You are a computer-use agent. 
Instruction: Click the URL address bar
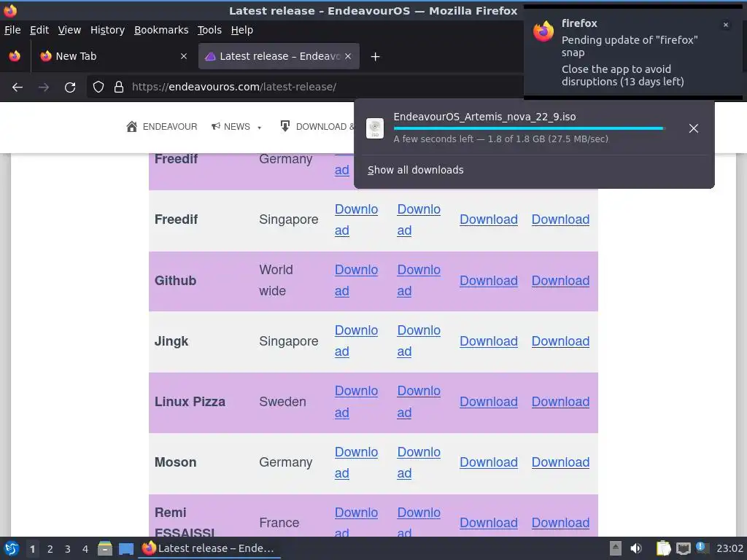click(x=305, y=87)
